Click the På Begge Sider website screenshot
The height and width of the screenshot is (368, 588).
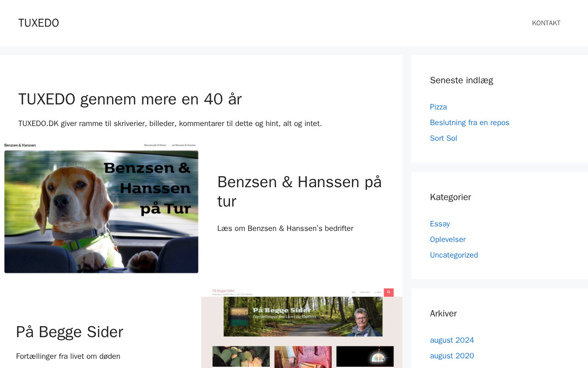pyautogui.click(x=301, y=329)
